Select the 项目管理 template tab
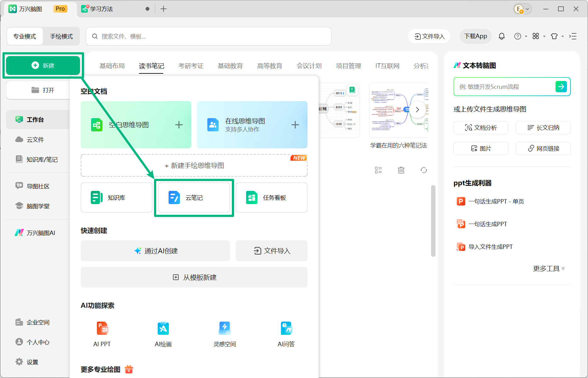 pyautogui.click(x=349, y=66)
